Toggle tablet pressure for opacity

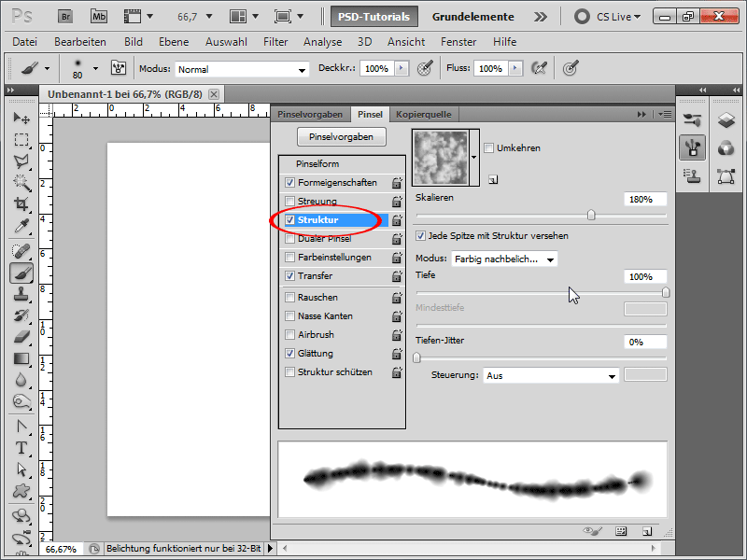click(x=425, y=68)
